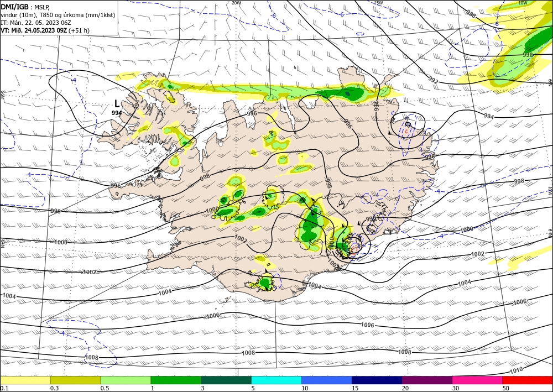
Task: Click the '990' isobar label
Action: click(528, 55)
